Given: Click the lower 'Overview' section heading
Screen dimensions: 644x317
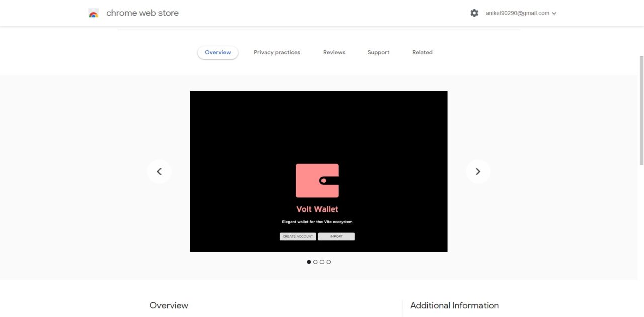Looking at the screenshot, I should (x=169, y=305).
